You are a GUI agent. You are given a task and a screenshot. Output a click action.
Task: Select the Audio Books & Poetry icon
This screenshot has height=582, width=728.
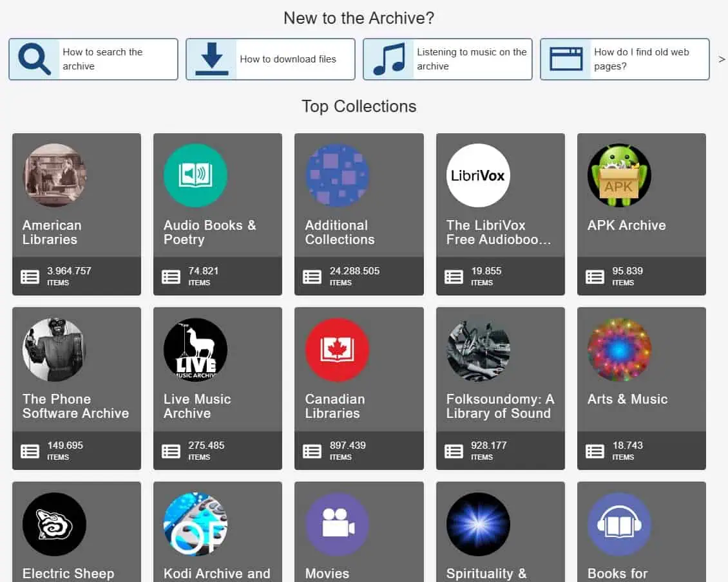pos(195,175)
